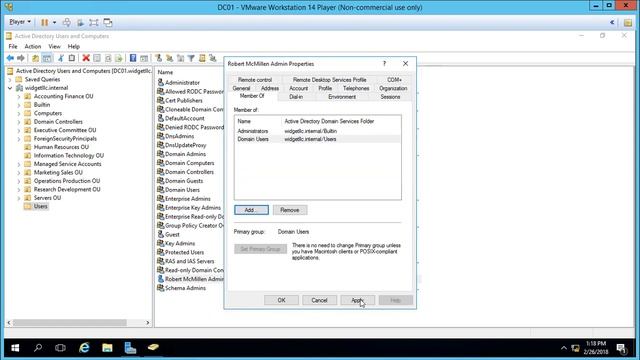The height and width of the screenshot is (360, 640).
Task: Click the Export List toolbar icon
Action: [x=118, y=58]
